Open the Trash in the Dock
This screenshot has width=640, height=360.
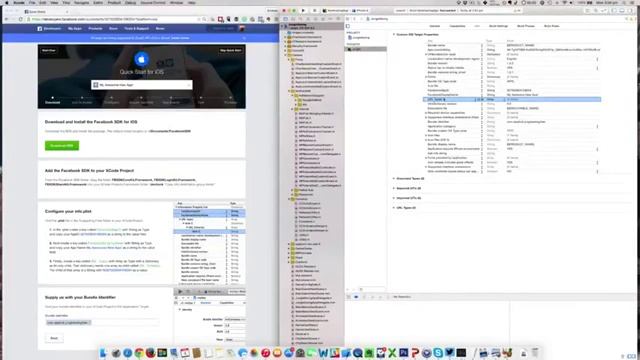[535, 353]
